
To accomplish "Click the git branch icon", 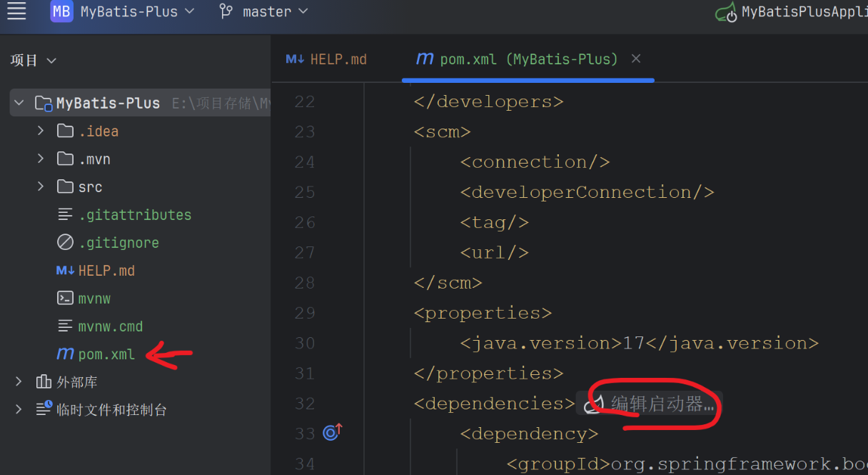I will [226, 11].
